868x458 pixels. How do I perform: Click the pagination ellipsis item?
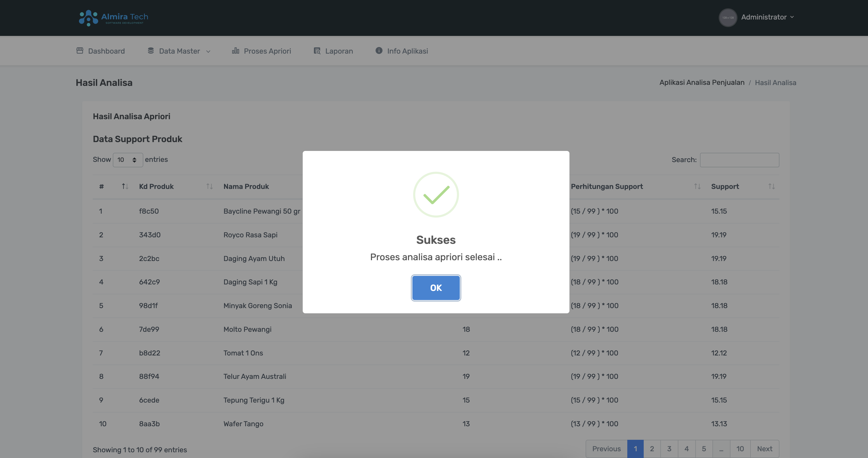coord(721,449)
